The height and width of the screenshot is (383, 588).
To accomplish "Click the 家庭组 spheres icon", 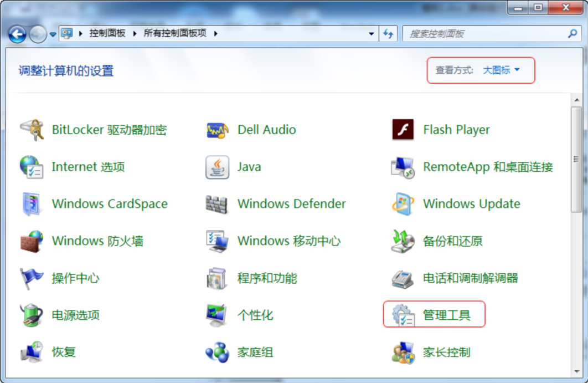I will pos(217,352).
